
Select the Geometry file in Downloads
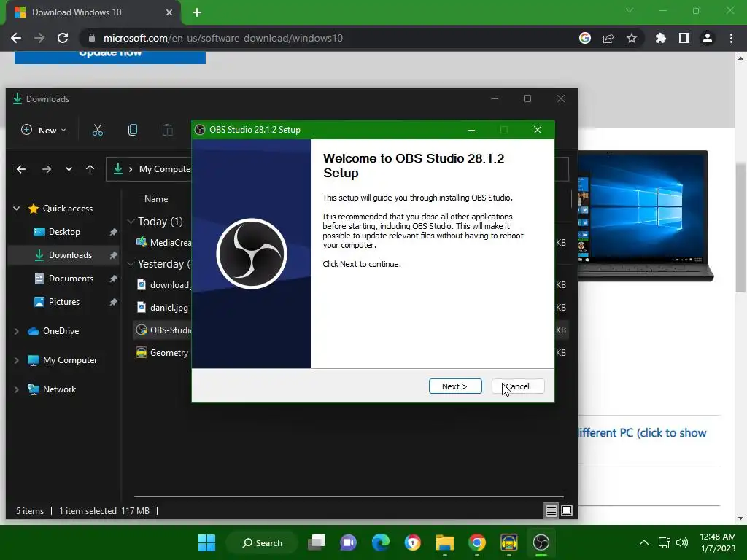163,353
